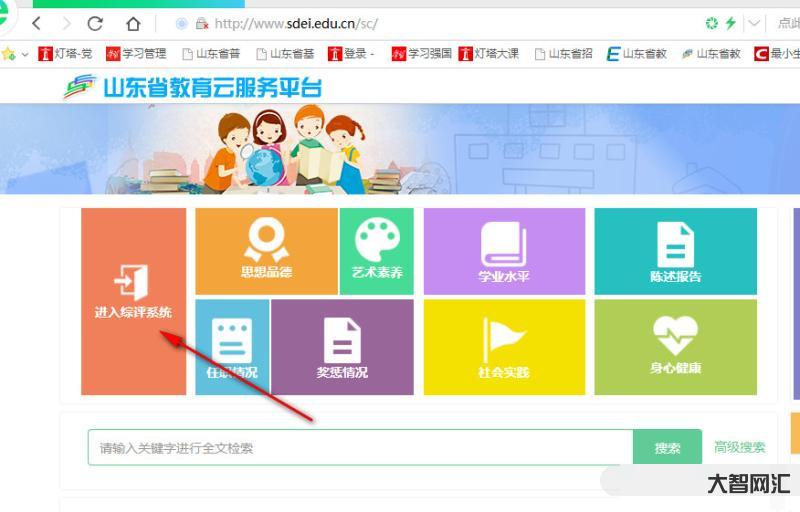Open the 艺术素养 palette tile
Image resolution: width=800 pixels, height=512 pixels.
[x=377, y=251]
